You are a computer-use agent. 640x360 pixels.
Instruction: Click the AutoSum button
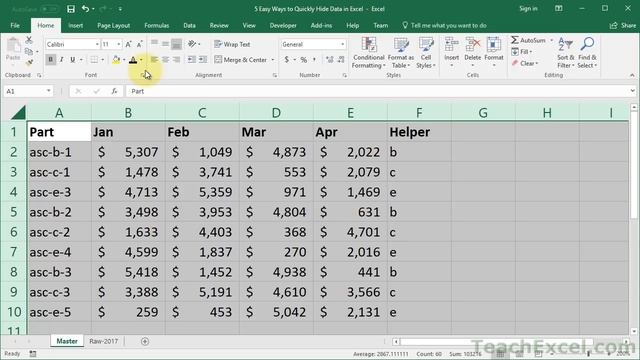[x=529, y=40]
